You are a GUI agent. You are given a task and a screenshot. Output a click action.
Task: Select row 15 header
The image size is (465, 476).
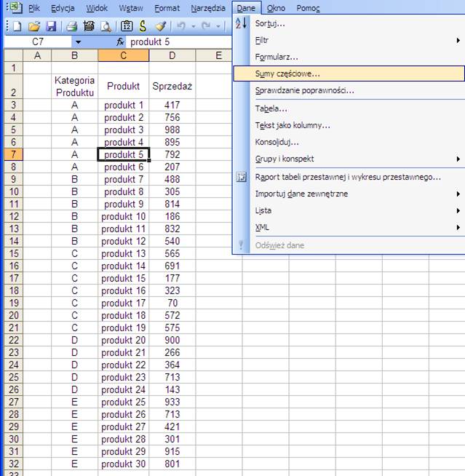(14, 254)
